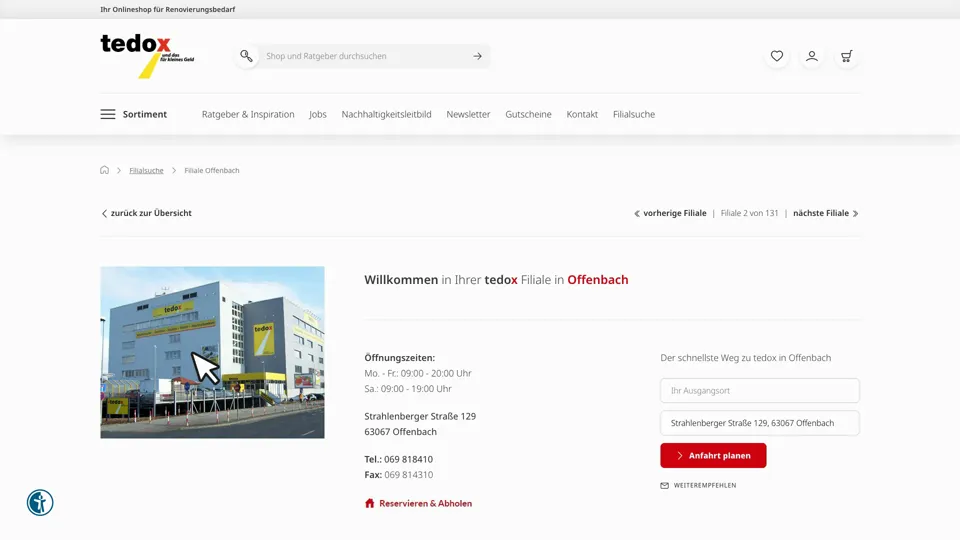Click the Mo. - Fr. opening hours line

click(418, 373)
